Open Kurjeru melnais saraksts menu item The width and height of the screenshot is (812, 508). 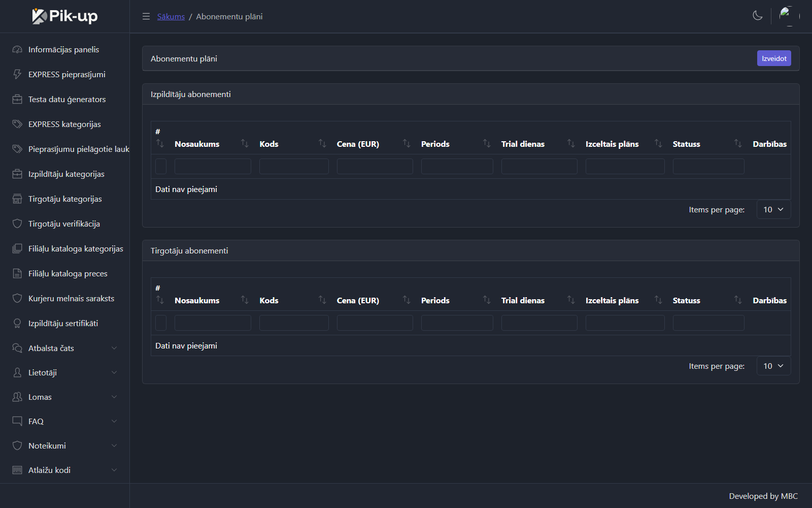(x=65, y=298)
